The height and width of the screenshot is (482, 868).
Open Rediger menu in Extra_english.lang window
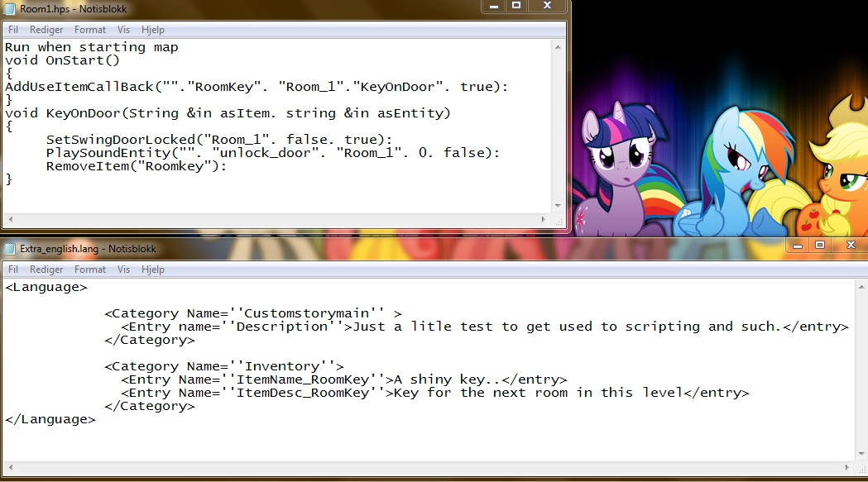[x=46, y=270]
